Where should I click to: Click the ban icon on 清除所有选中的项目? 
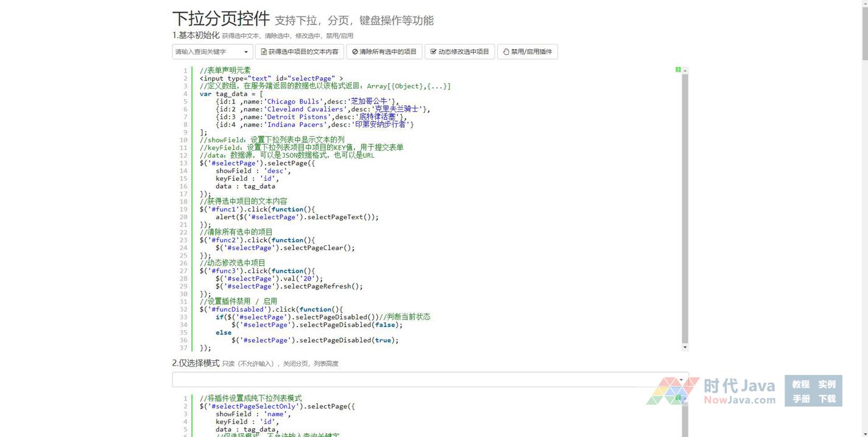point(355,52)
